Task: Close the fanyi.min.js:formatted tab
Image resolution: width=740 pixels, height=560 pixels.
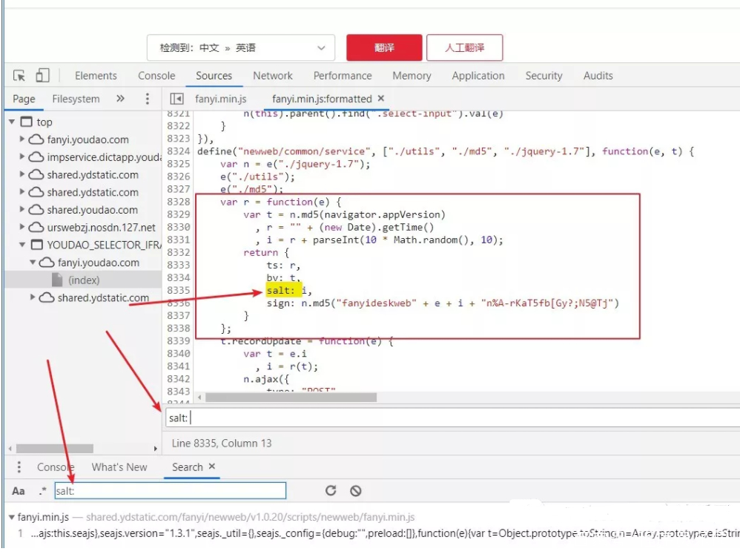Action: click(381, 98)
